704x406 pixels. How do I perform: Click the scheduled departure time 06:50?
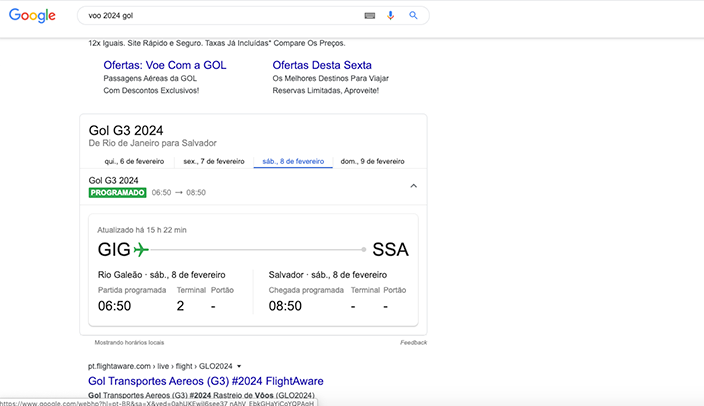pyautogui.click(x=114, y=306)
